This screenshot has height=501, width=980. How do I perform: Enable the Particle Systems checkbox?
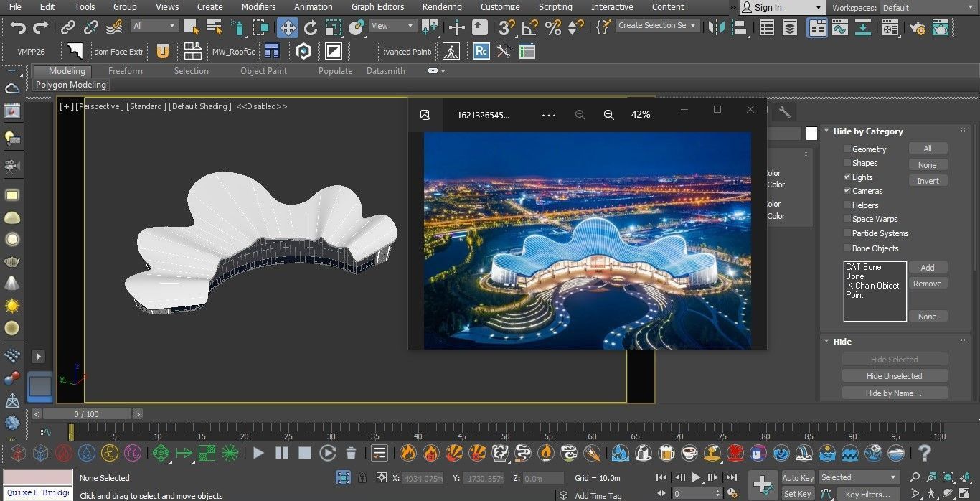tap(847, 233)
